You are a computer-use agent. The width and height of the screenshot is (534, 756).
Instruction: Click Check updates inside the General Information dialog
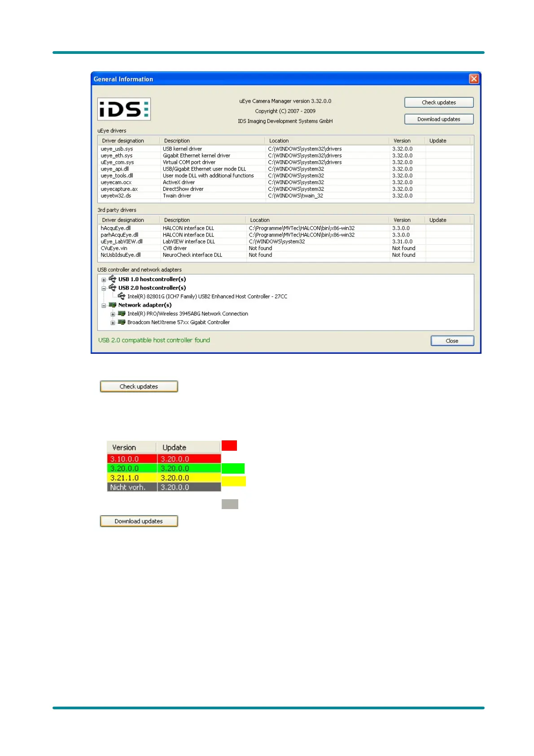click(x=439, y=102)
